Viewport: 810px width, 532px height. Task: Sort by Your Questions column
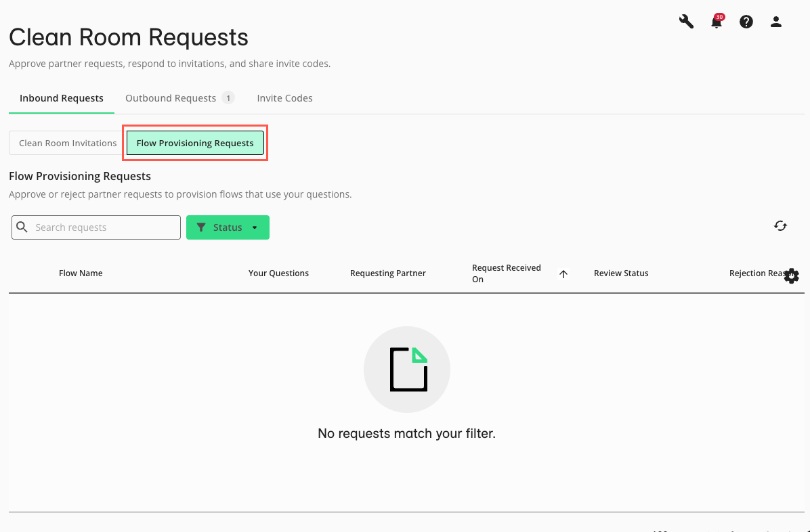point(278,273)
